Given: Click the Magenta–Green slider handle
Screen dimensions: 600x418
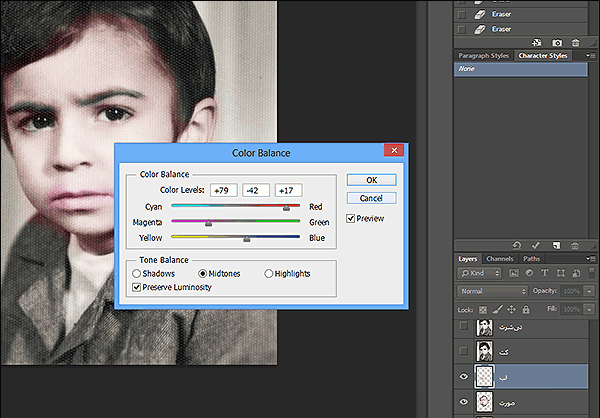Looking at the screenshot, I should pyautogui.click(x=208, y=223).
